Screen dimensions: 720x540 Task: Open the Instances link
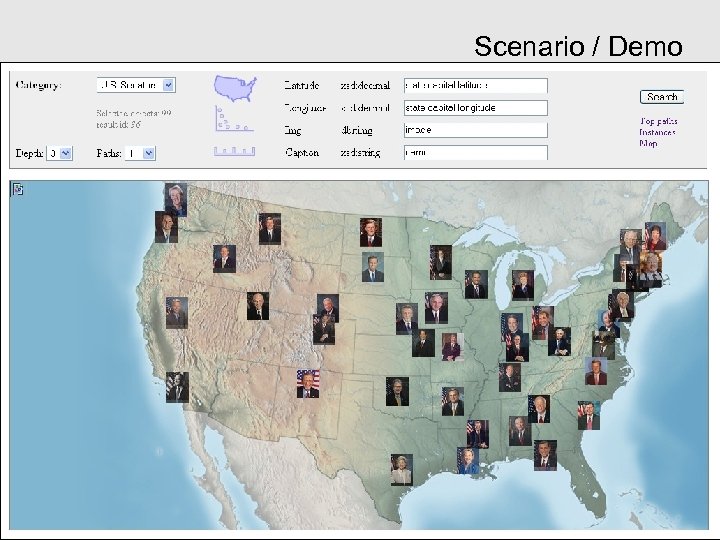pyautogui.click(x=657, y=132)
